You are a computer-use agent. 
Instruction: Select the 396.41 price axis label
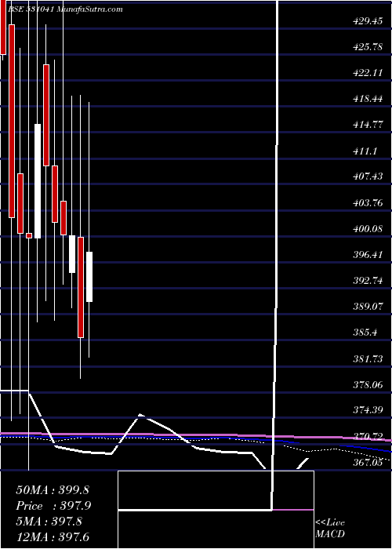[x=368, y=255]
